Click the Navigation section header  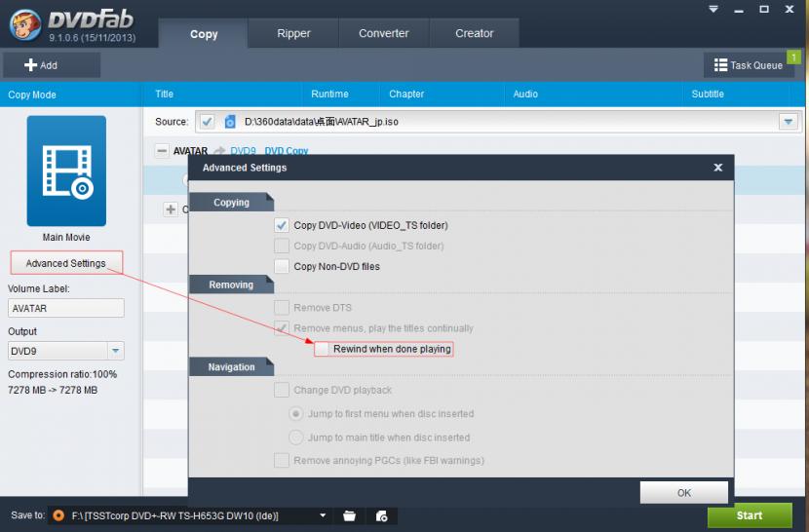[232, 367]
